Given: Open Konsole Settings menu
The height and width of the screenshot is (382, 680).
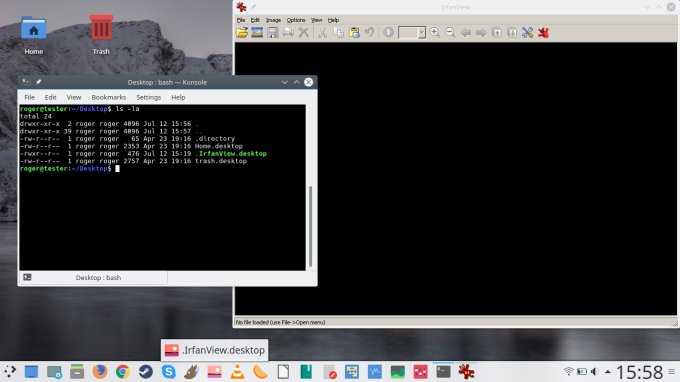Looking at the screenshot, I should pos(148,97).
